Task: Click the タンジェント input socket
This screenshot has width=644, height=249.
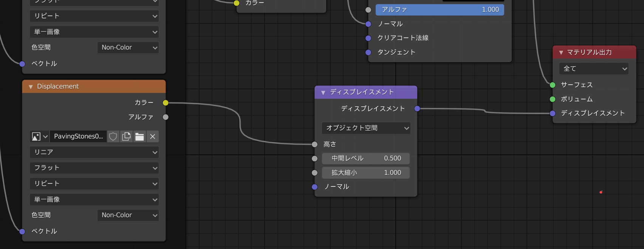Action: coord(368,53)
